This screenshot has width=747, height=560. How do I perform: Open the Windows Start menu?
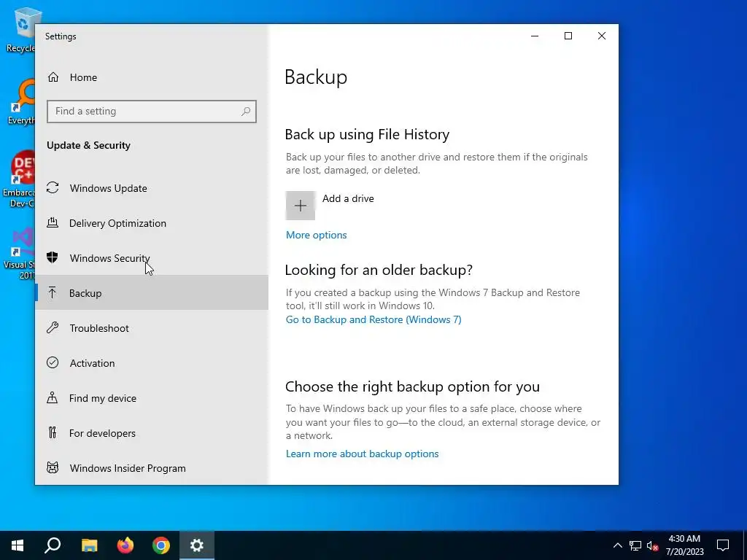(x=18, y=545)
